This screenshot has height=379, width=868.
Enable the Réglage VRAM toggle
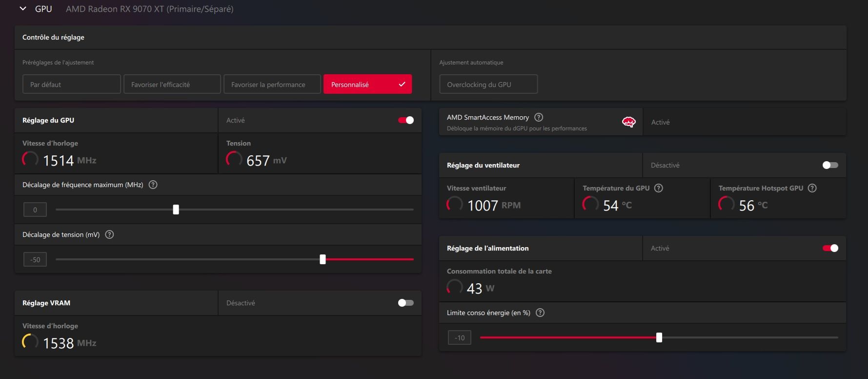pyautogui.click(x=405, y=303)
